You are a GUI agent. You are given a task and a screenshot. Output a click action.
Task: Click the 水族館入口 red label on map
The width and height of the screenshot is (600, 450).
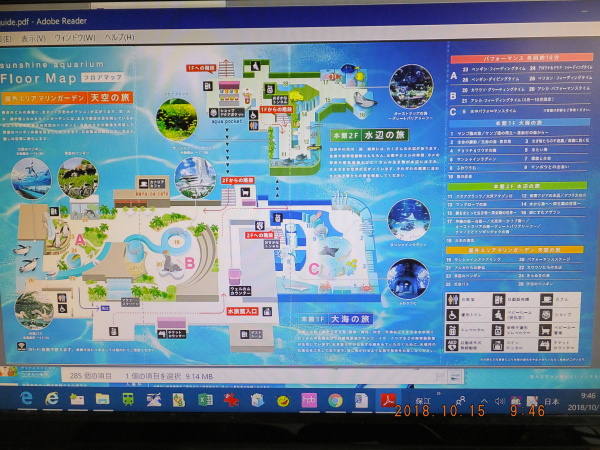click(x=242, y=311)
